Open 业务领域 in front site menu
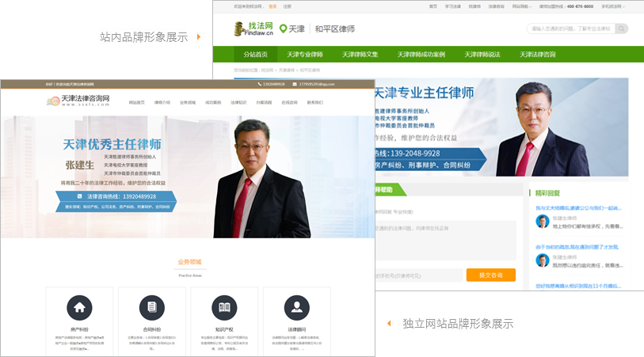 (x=188, y=103)
